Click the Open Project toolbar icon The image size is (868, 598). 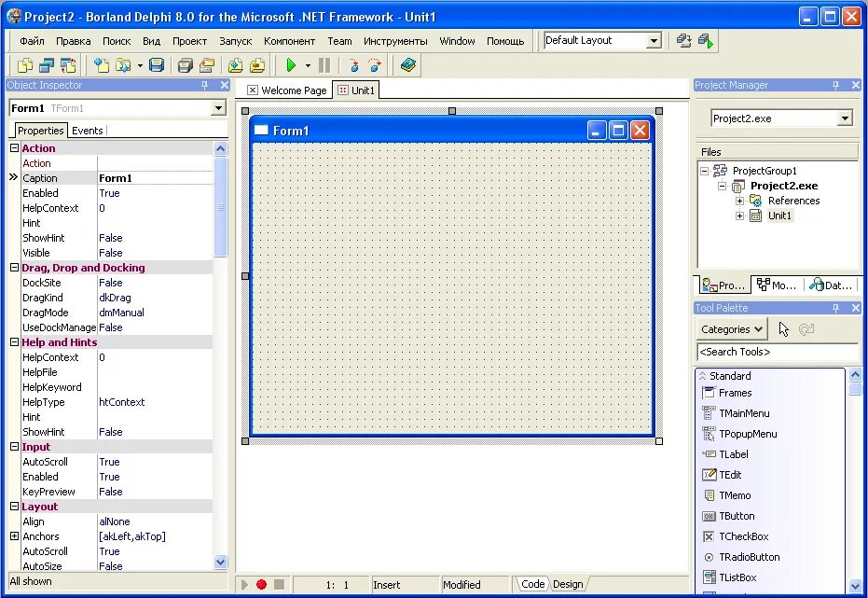point(207,65)
